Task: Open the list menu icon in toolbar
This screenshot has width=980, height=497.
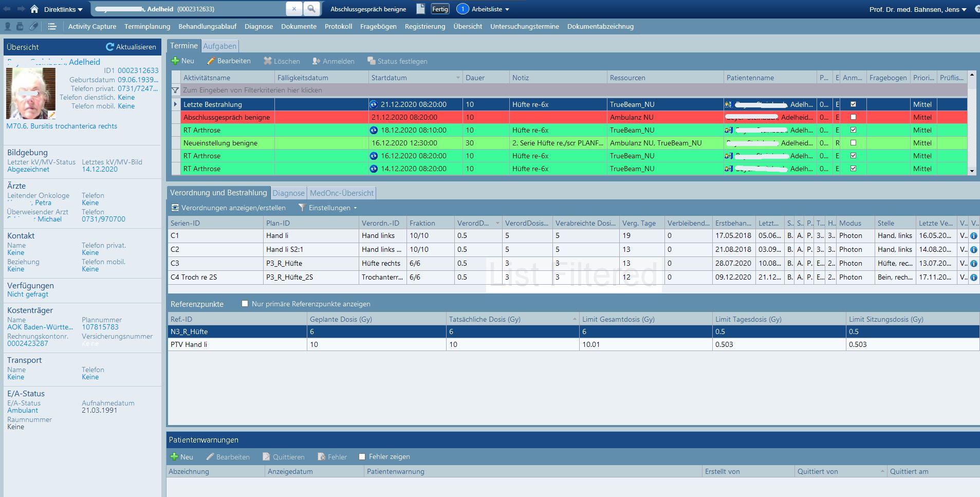Action: (x=52, y=27)
